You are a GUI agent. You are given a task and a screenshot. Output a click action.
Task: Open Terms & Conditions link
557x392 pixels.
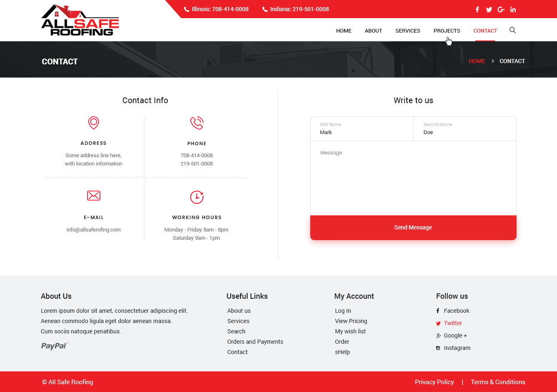click(498, 382)
